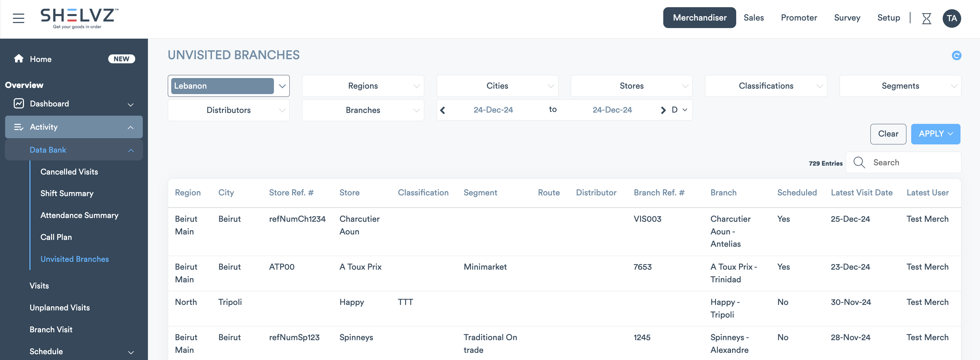Open the TA user avatar
Image resolution: width=980 pixels, height=360 pixels.
click(x=952, y=18)
